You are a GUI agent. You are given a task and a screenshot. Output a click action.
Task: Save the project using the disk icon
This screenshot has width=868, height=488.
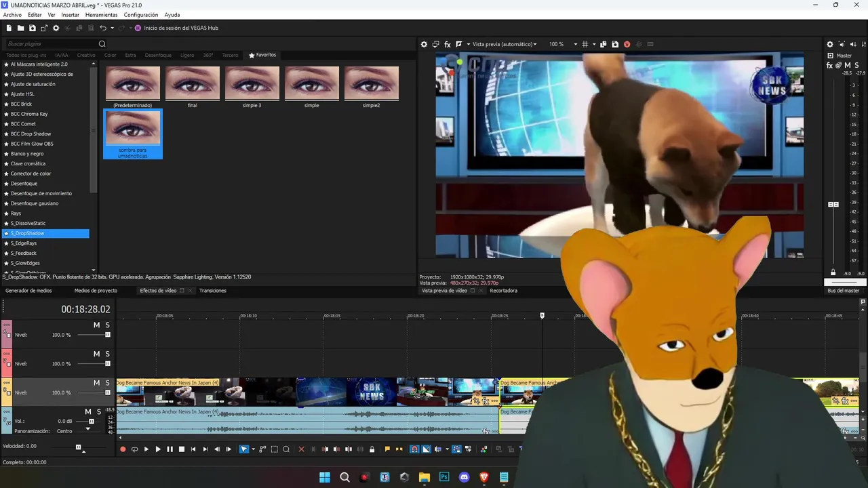[33, 28]
